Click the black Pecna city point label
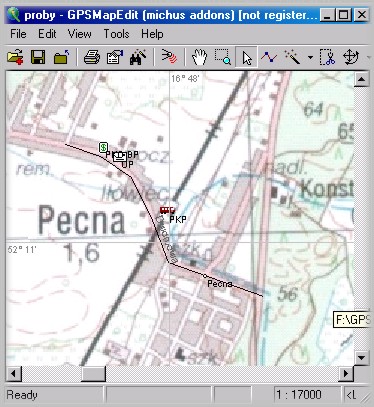 coord(220,284)
